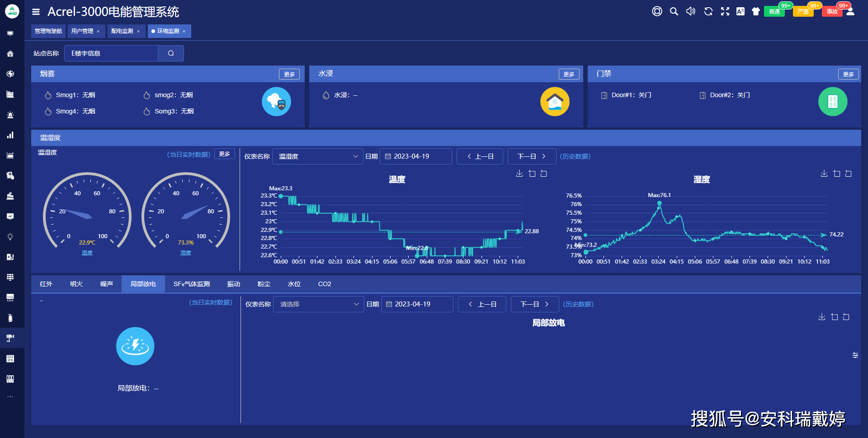This screenshot has width=868, height=438.
Task: Open the bar-chart statistics icon in left sidebar
Action: 10,135
